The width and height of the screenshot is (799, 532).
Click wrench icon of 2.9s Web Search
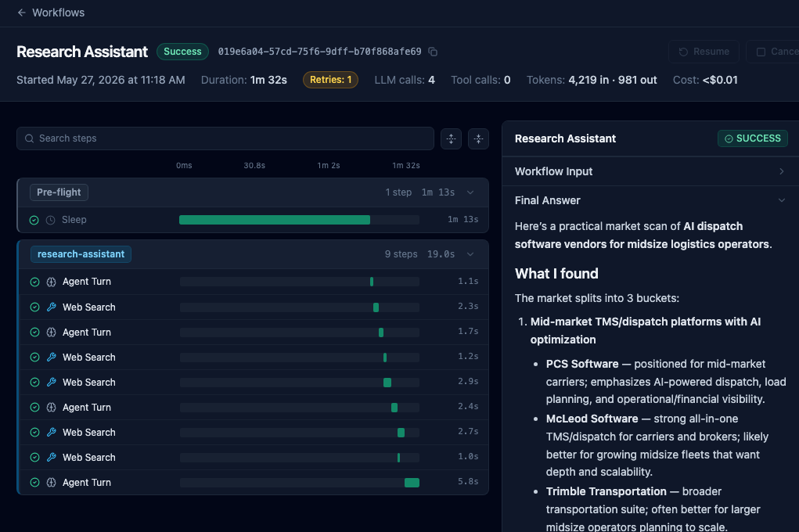(x=51, y=383)
